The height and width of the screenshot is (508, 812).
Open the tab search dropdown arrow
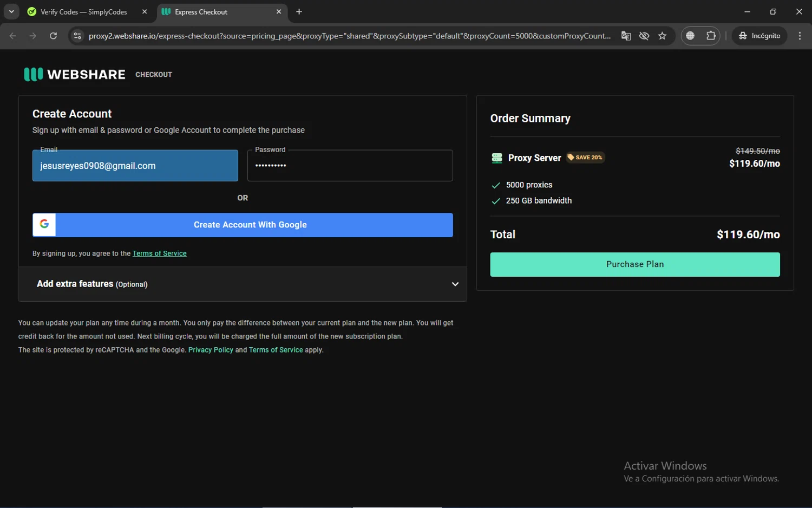(11, 11)
